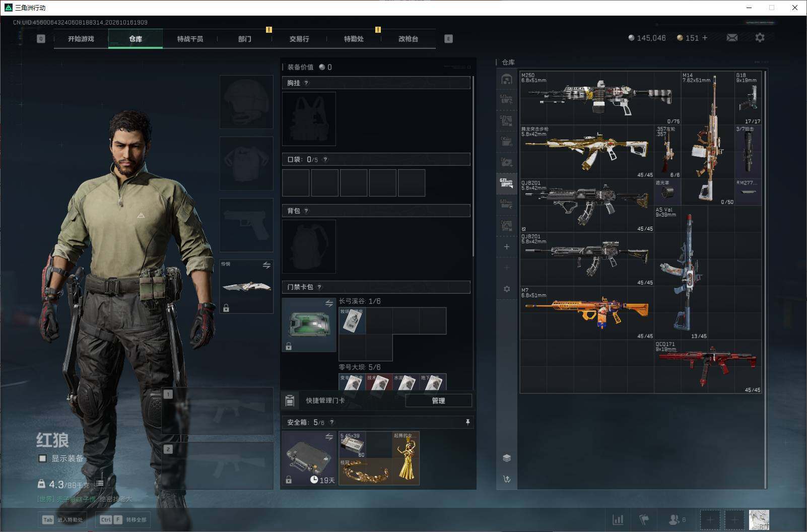This screenshot has width=807, height=532.
Task: Click the 转移全部 button
Action: click(x=123, y=520)
